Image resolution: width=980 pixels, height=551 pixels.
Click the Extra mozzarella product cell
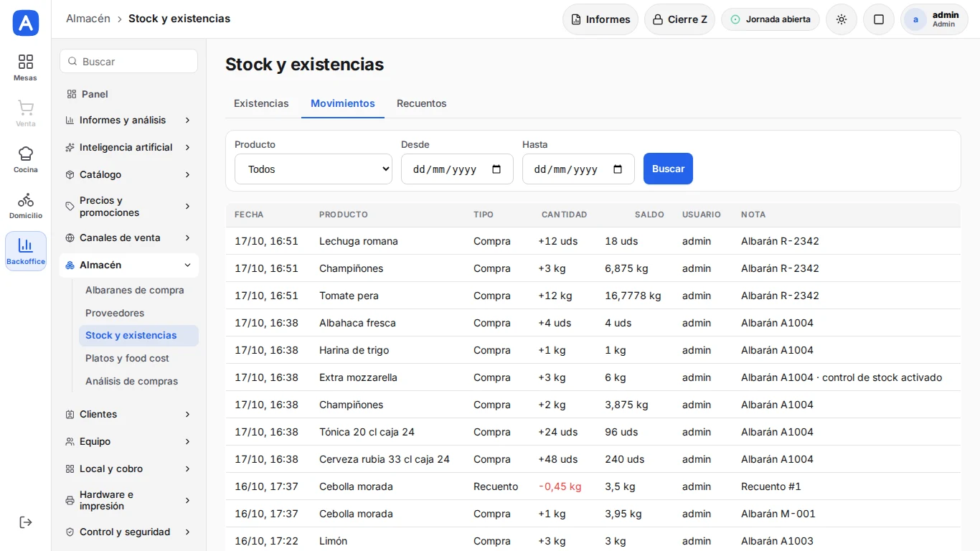pos(358,377)
